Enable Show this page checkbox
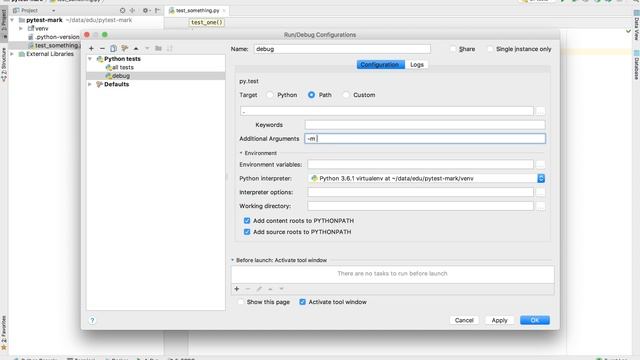640x360 pixels. click(x=241, y=302)
